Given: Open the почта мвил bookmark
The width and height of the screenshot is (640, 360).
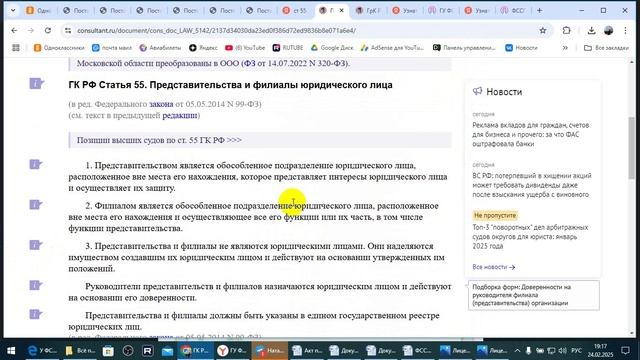Looking at the screenshot, I should point(112,48).
